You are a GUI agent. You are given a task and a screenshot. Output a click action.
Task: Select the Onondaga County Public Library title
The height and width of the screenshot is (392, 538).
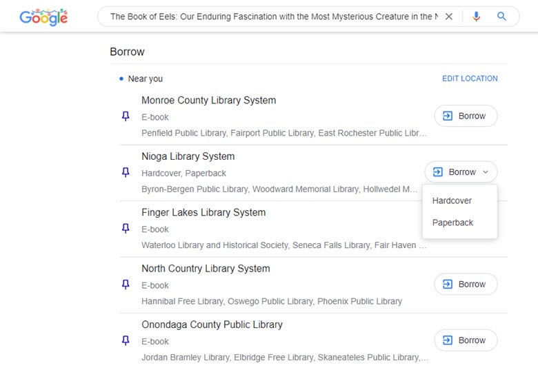[212, 325]
